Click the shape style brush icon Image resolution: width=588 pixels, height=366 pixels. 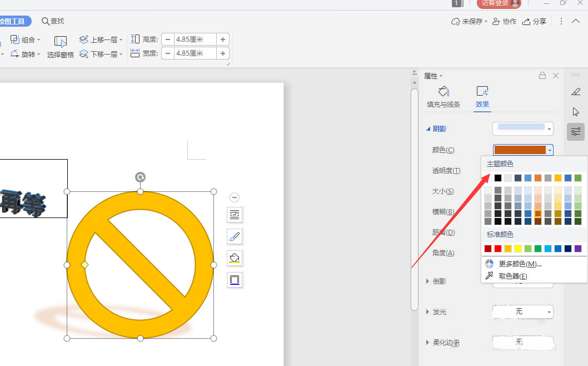coord(235,236)
